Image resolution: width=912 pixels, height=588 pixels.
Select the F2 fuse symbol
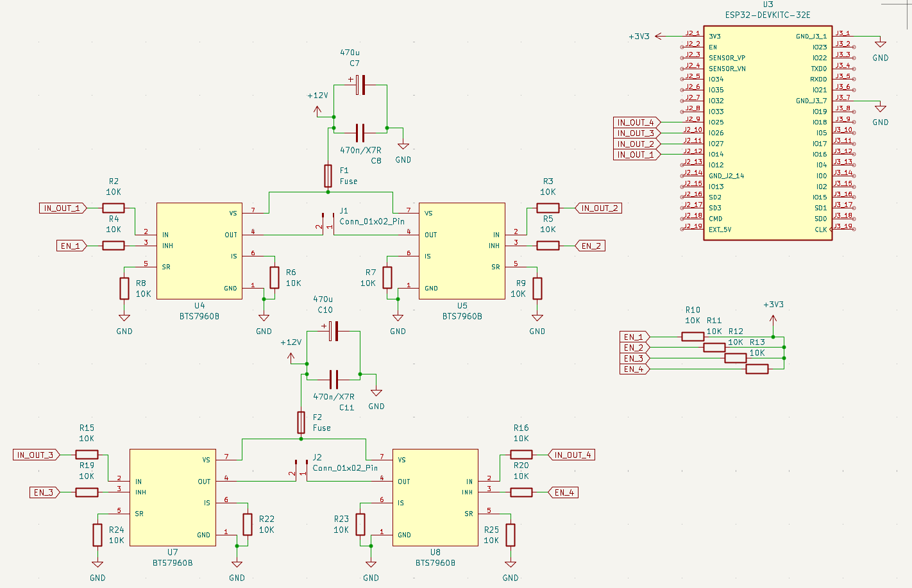[x=301, y=423]
